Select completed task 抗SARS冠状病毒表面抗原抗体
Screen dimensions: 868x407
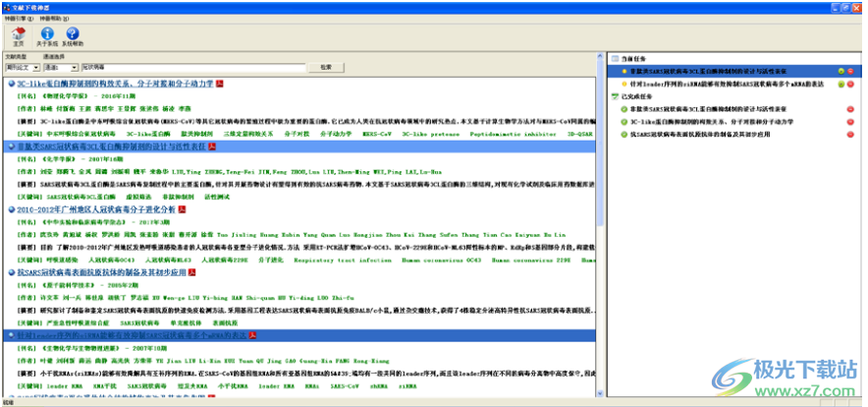[x=700, y=135]
